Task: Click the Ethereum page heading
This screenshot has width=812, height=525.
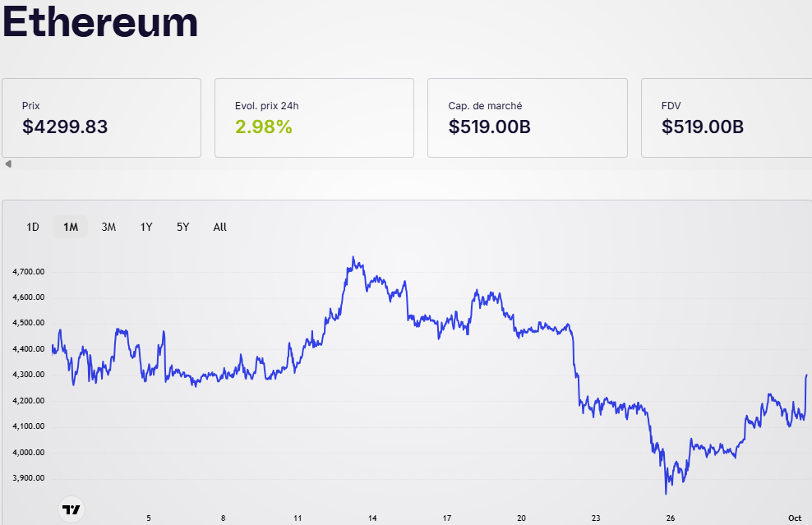Action: click(100, 23)
